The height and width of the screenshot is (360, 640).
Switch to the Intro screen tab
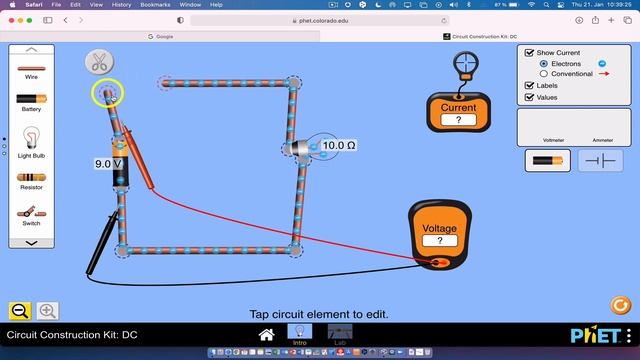coord(300,335)
